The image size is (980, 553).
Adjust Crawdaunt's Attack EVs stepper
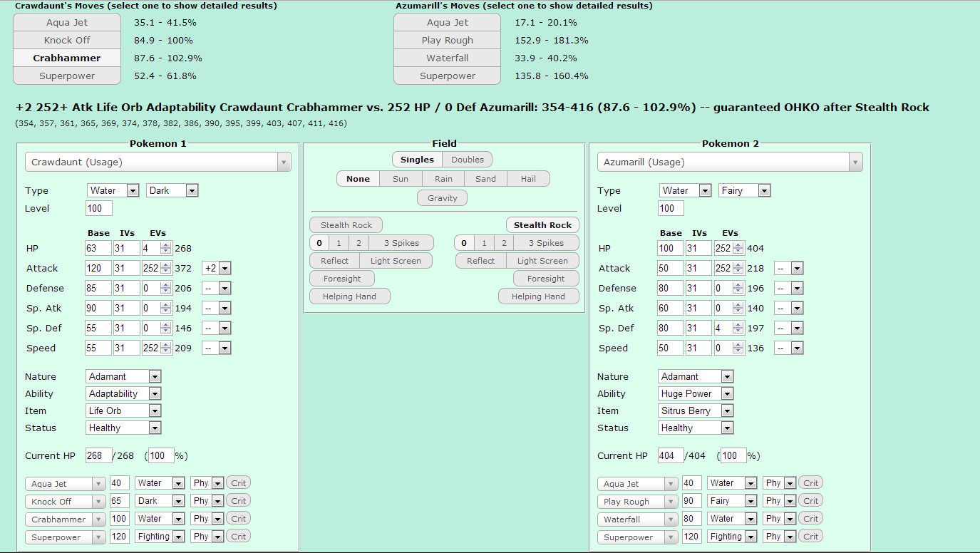[x=166, y=268]
